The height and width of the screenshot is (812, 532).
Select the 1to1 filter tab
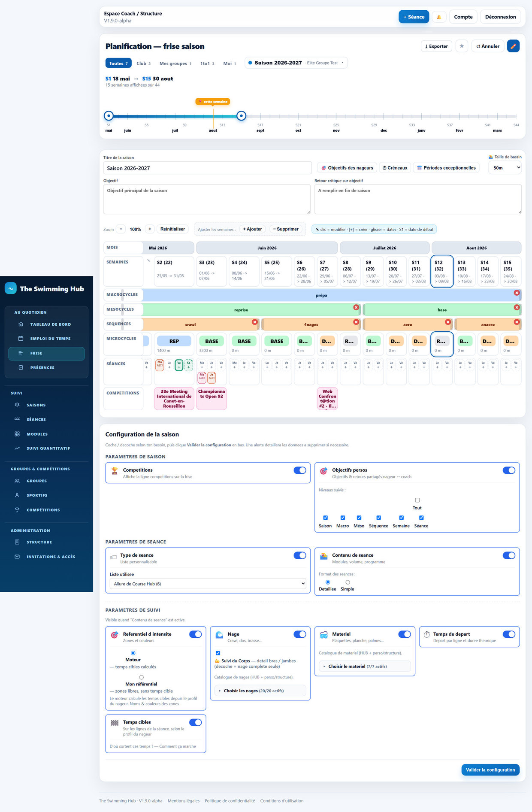coord(207,63)
